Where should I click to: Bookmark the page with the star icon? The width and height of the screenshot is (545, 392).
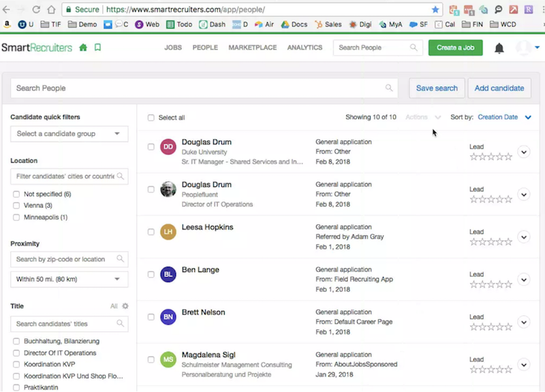pos(435,10)
